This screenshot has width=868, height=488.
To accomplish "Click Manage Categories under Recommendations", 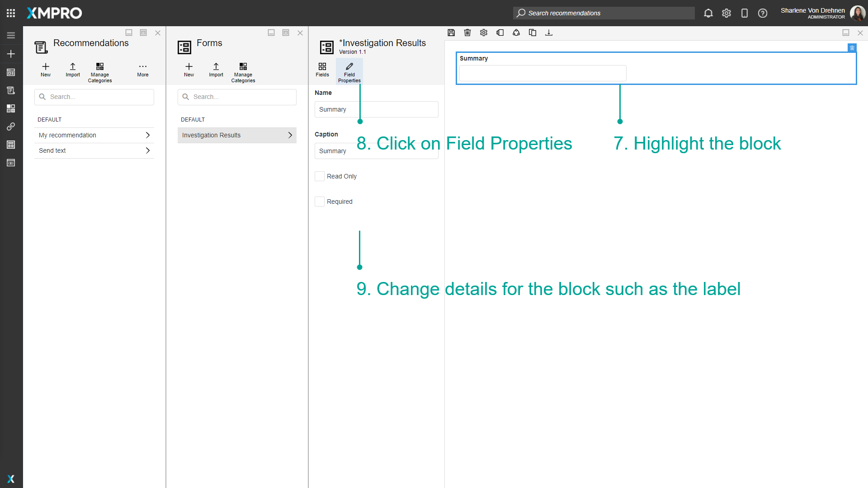I will point(99,71).
